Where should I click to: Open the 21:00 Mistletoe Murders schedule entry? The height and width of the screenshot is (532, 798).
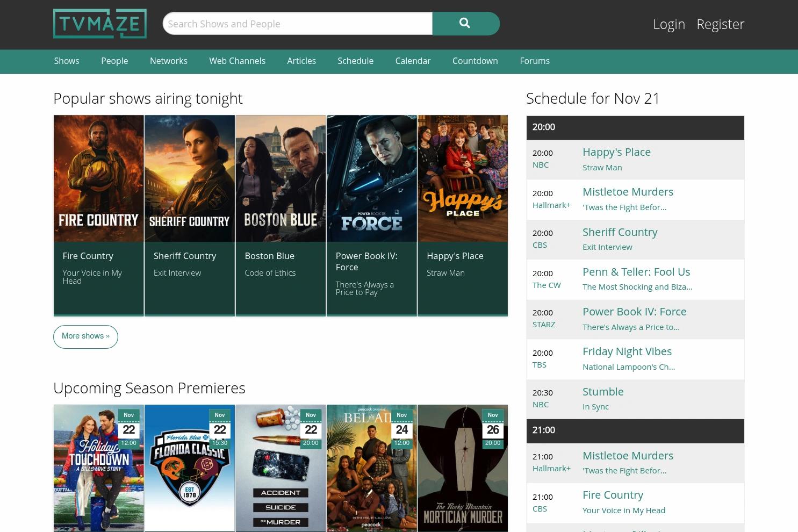[628, 456]
